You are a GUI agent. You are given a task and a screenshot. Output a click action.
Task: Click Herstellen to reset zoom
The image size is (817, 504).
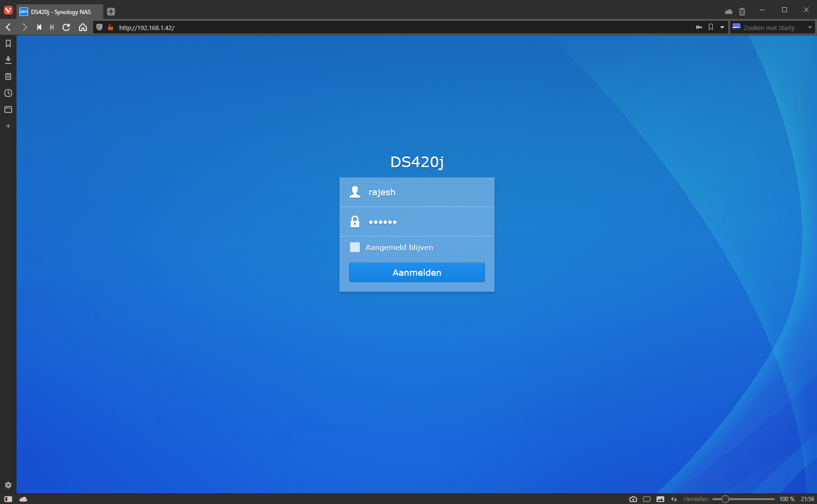(x=696, y=499)
